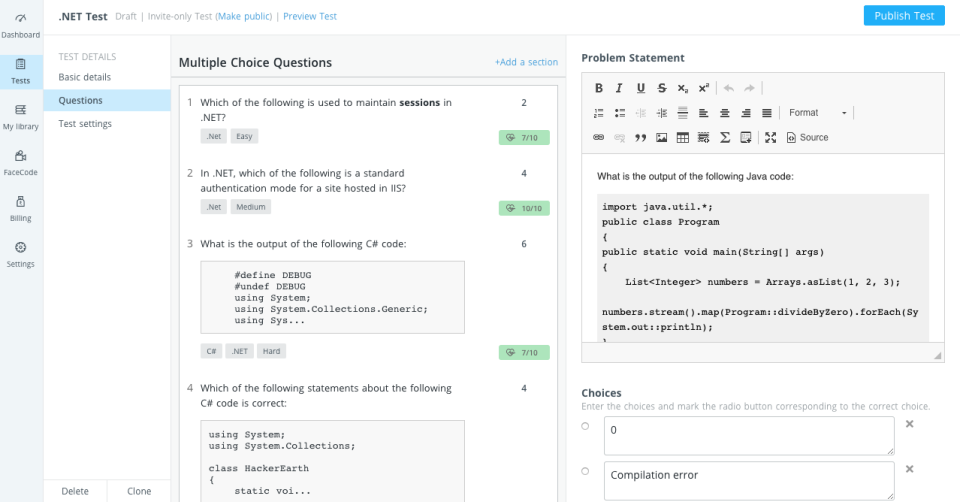Open the Format dropdown
The width and height of the screenshot is (960, 502).
[x=817, y=113]
